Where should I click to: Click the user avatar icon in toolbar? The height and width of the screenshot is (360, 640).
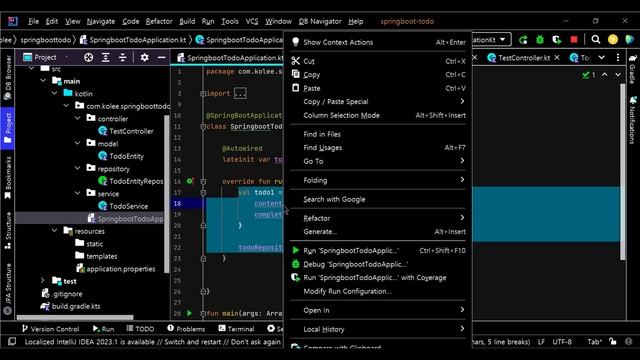(613, 40)
